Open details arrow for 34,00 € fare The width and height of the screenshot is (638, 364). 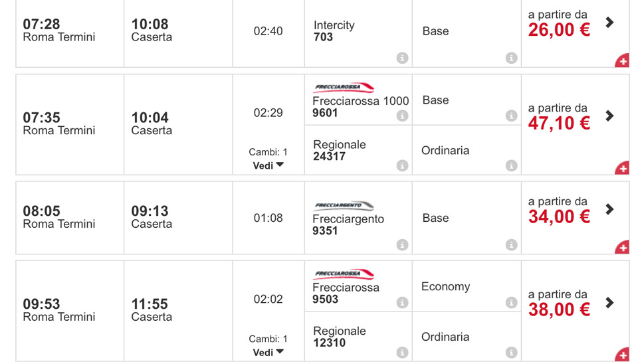coord(609,209)
